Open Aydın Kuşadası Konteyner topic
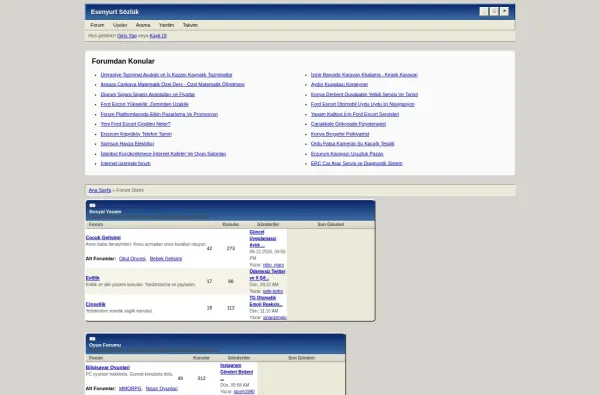 click(339, 84)
